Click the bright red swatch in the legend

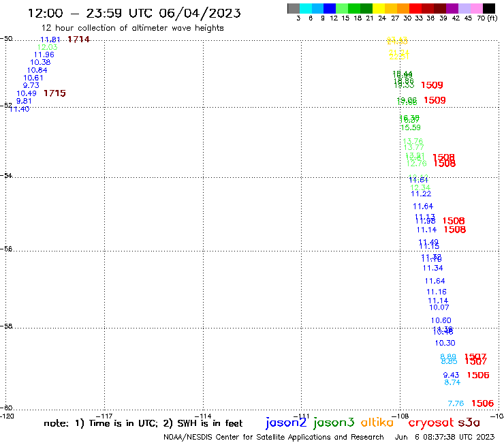tap(415, 8)
